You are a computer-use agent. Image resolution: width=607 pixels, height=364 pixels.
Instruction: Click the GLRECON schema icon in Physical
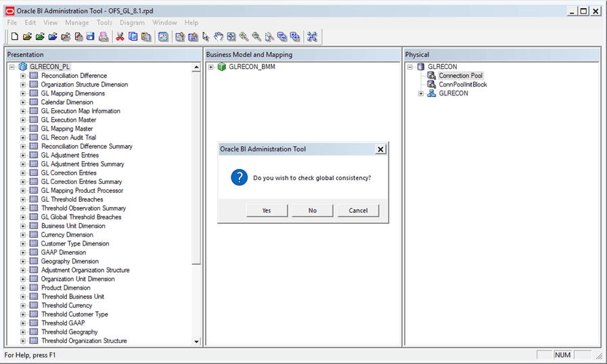(x=431, y=93)
